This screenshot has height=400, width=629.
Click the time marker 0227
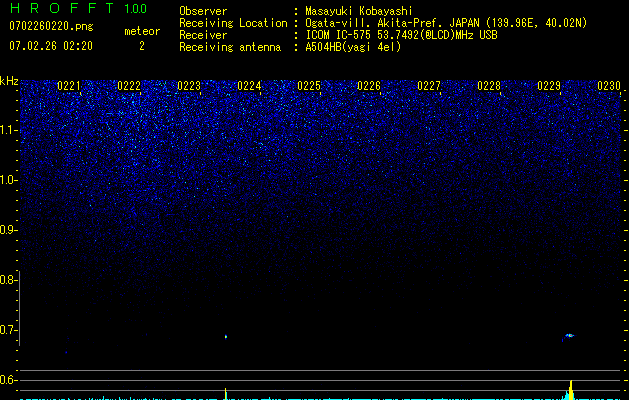point(429,86)
